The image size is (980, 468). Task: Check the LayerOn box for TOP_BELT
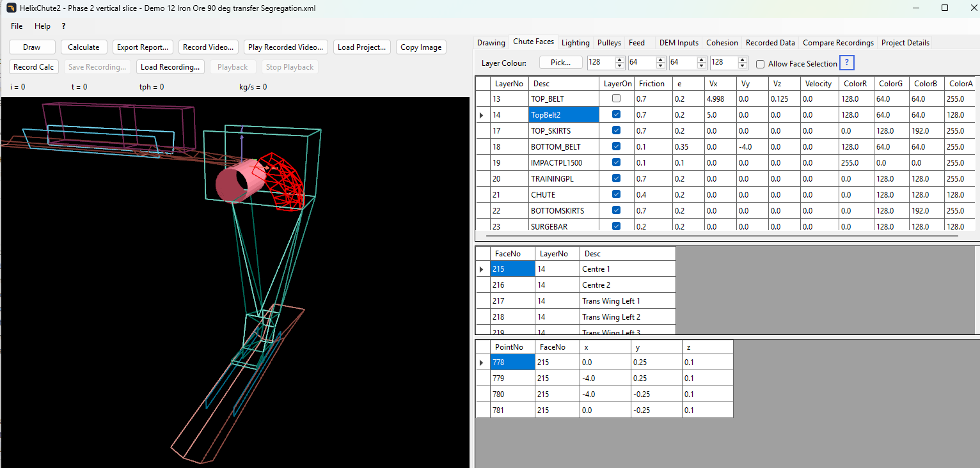[616, 98]
